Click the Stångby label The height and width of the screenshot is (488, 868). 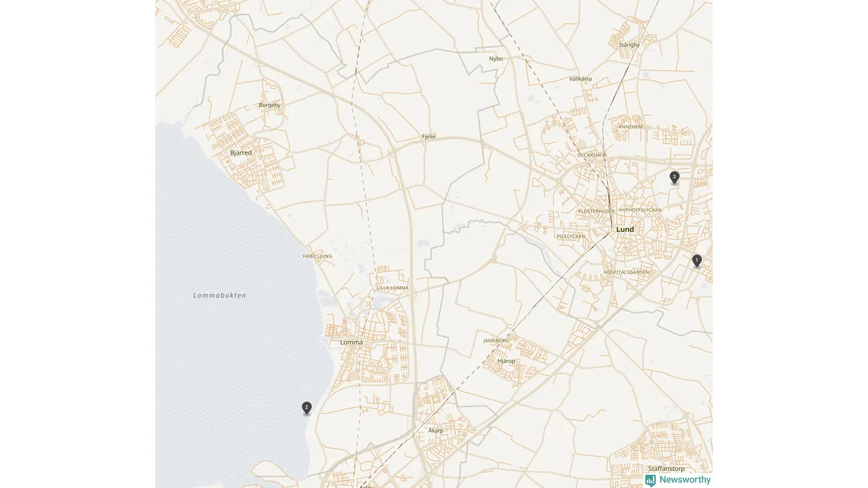[x=629, y=45]
